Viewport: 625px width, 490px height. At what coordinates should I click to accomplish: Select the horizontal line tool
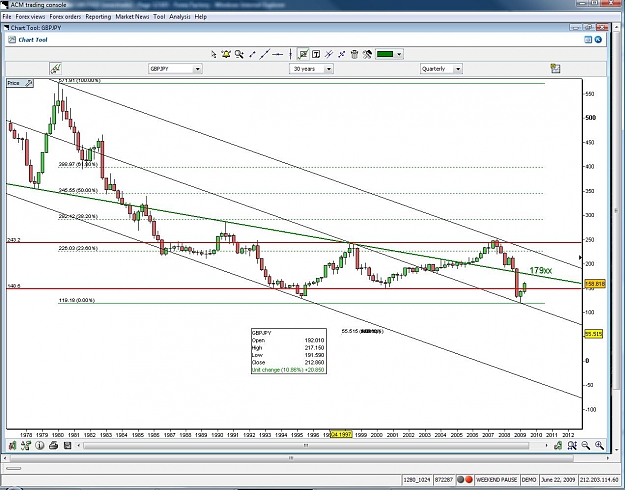point(278,54)
